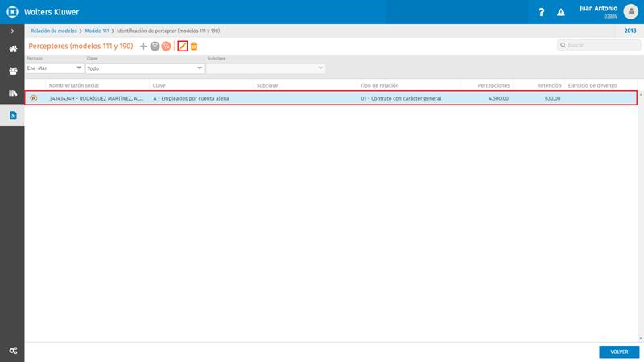Open the Periodo dropdown showing Ene-Mar
644x362 pixels.
pos(55,68)
